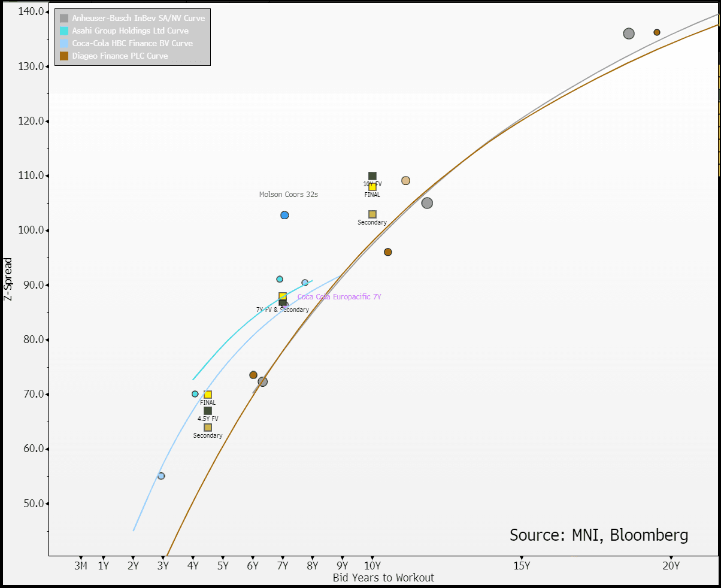Click the brown circle at 96 Z-spread
The height and width of the screenshot is (588, 721).
(x=388, y=252)
